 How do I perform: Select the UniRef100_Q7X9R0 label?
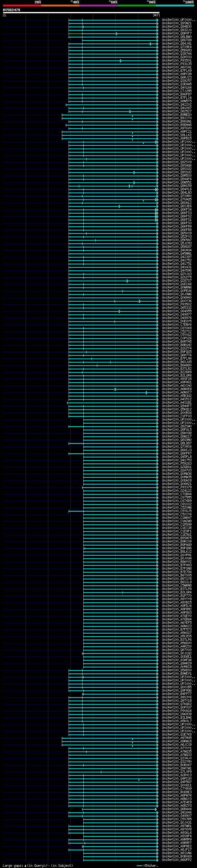tap(177, 196)
